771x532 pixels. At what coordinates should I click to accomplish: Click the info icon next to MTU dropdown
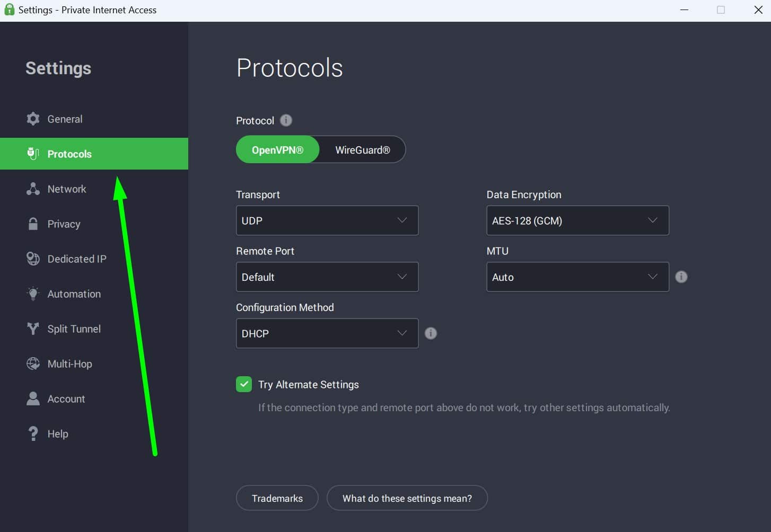[681, 277]
